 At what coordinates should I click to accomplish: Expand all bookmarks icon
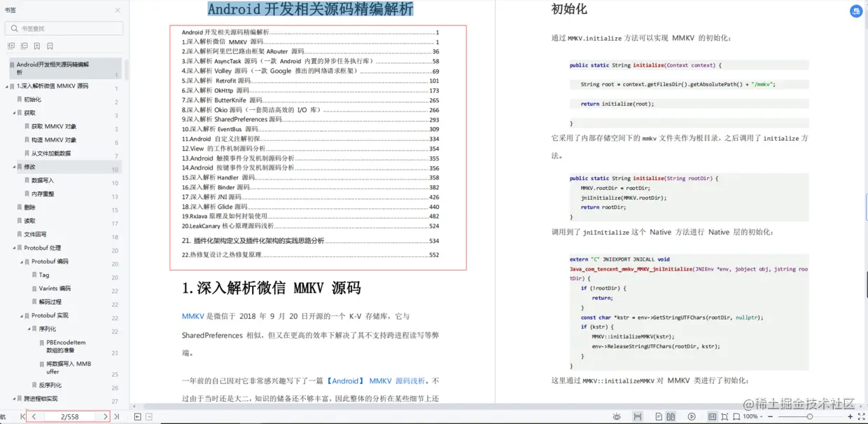coord(11,46)
